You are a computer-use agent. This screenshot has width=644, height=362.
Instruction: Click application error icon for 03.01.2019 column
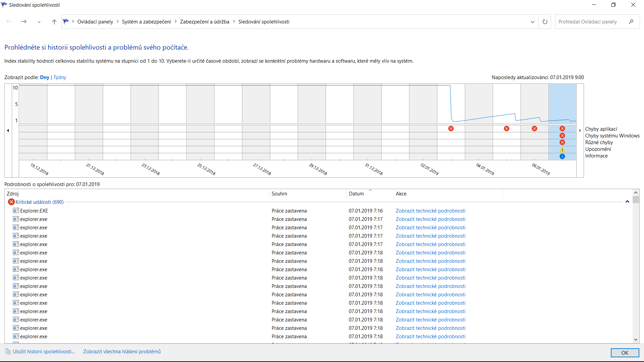451,129
